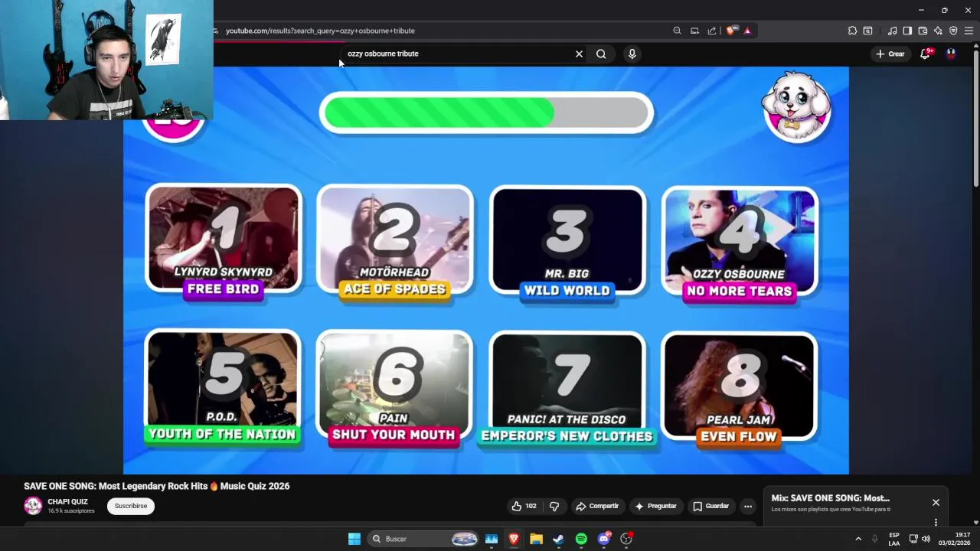980x551 pixels.
Task: Open browser extensions puzzle icon
Action: coord(852,31)
